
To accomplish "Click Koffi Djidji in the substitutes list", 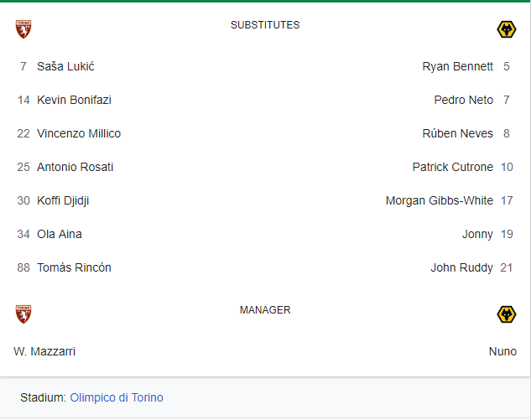I will (63, 200).
